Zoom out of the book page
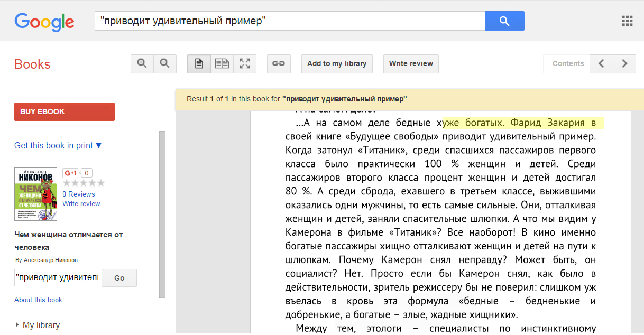 tap(165, 64)
